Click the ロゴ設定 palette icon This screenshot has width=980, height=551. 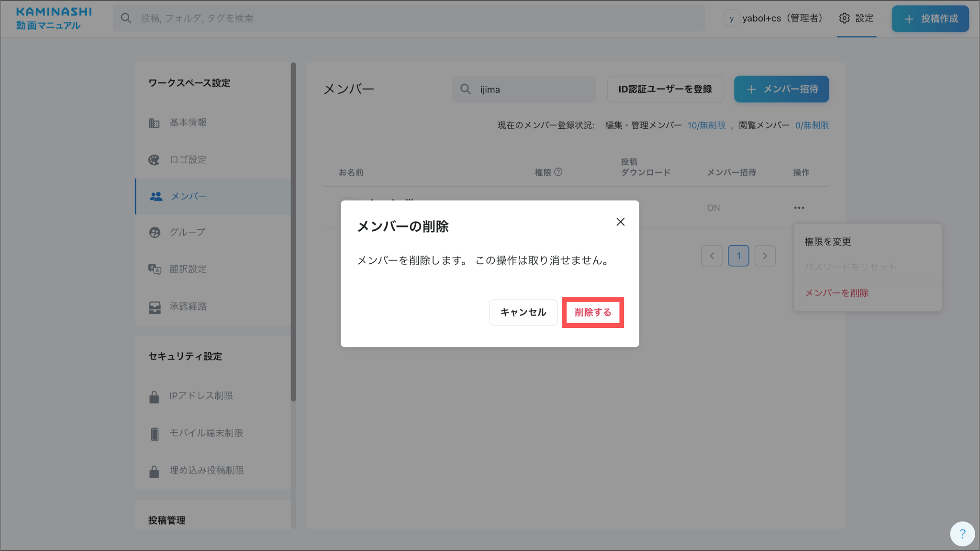point(154,160)
